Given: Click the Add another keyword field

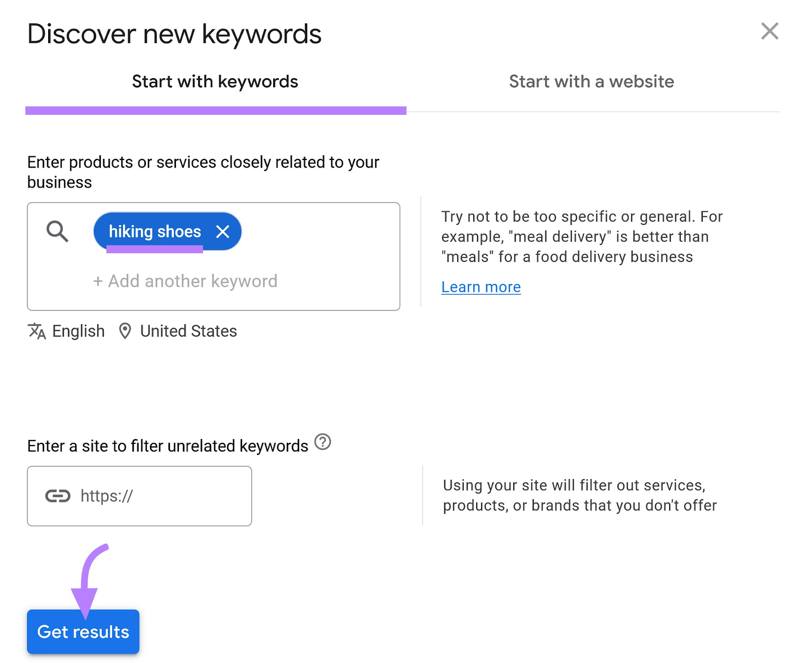Looking at the screenshot, I should [184, 281].
